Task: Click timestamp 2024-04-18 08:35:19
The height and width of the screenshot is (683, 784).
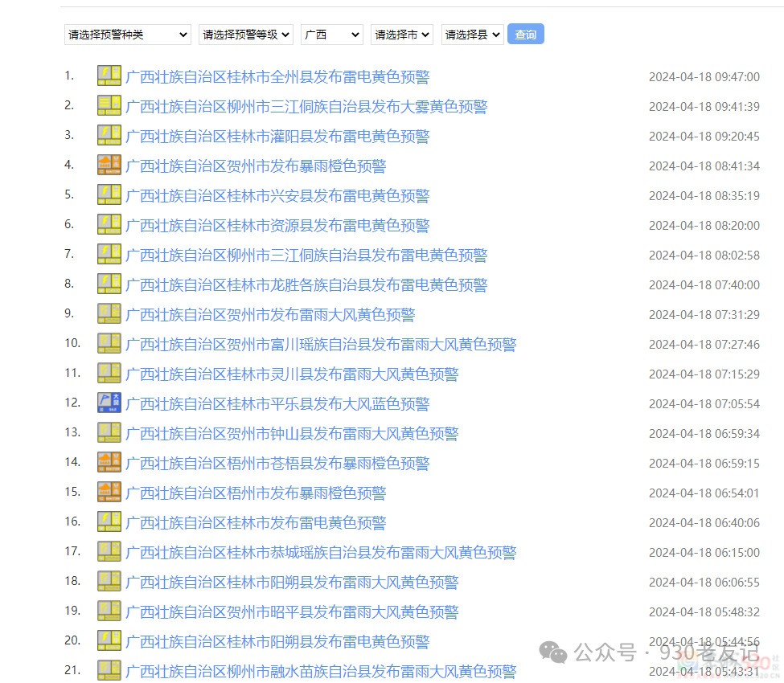Action: click(x=704, y=195)
